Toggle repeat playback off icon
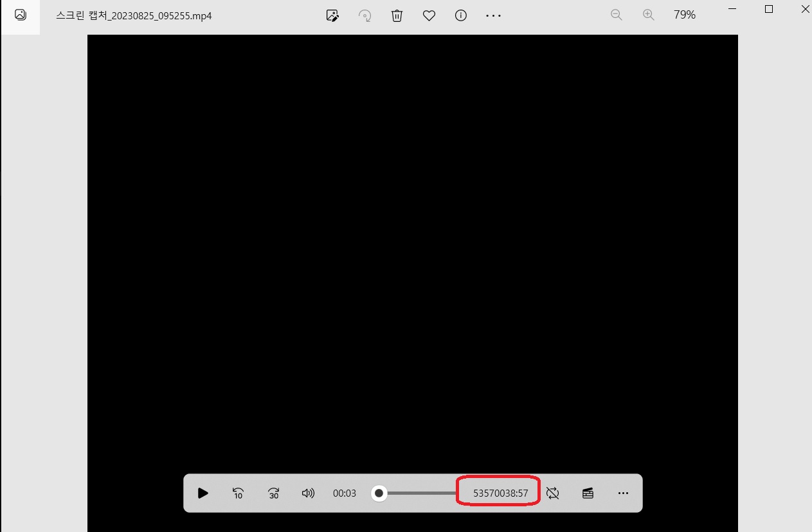This screenshot has width=812, height=532. click(553, 493)
